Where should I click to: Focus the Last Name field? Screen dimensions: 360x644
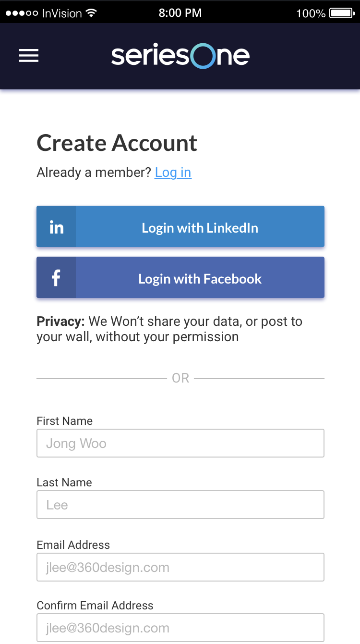pos(180,505)
